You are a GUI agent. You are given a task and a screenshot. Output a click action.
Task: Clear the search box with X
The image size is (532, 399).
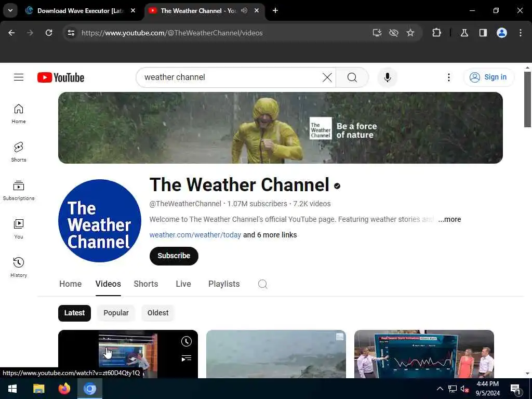pyautogui.click(x=327, y=77)
